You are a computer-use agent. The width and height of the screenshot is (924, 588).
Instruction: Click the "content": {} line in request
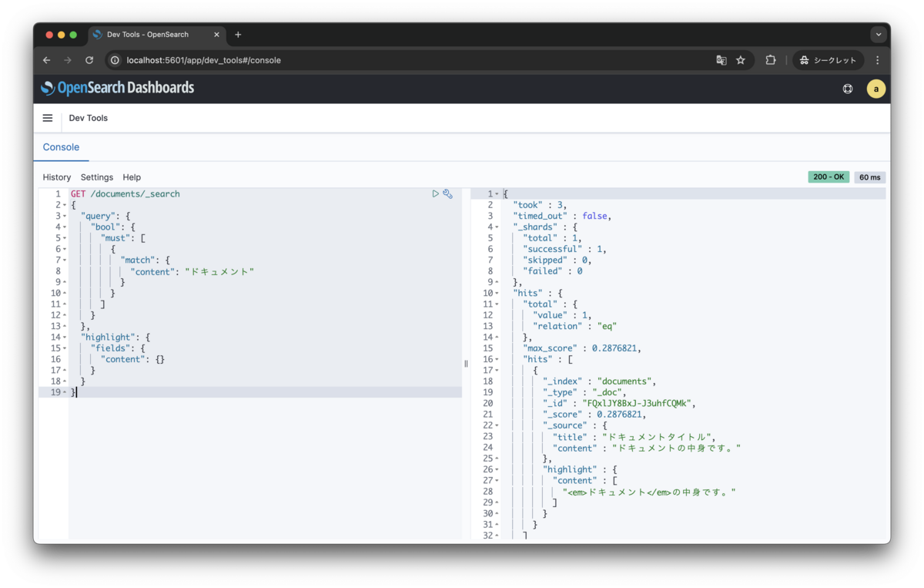132,360
